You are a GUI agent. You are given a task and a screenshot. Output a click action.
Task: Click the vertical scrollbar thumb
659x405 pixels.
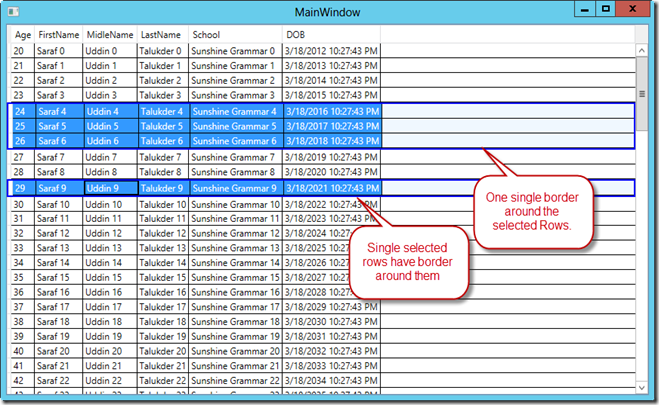coord(642,94)
